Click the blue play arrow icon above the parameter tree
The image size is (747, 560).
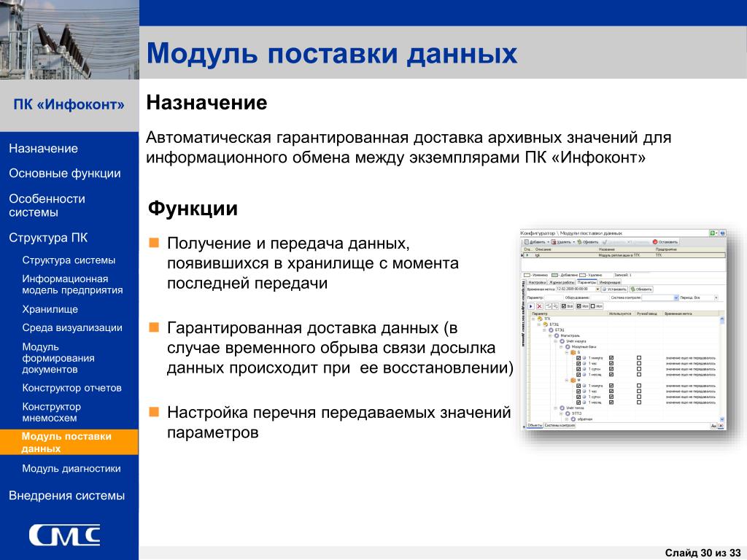[x=531, y=306]
